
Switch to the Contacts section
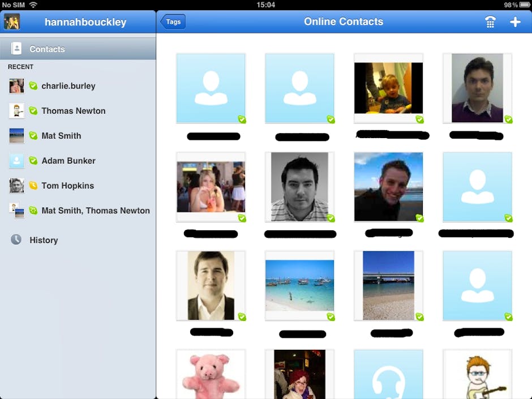[47, 49]
